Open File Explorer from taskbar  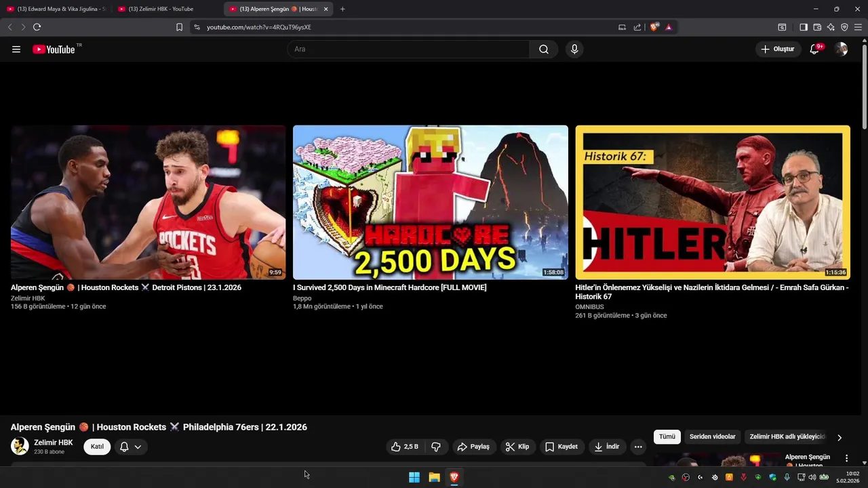[435, 477]
